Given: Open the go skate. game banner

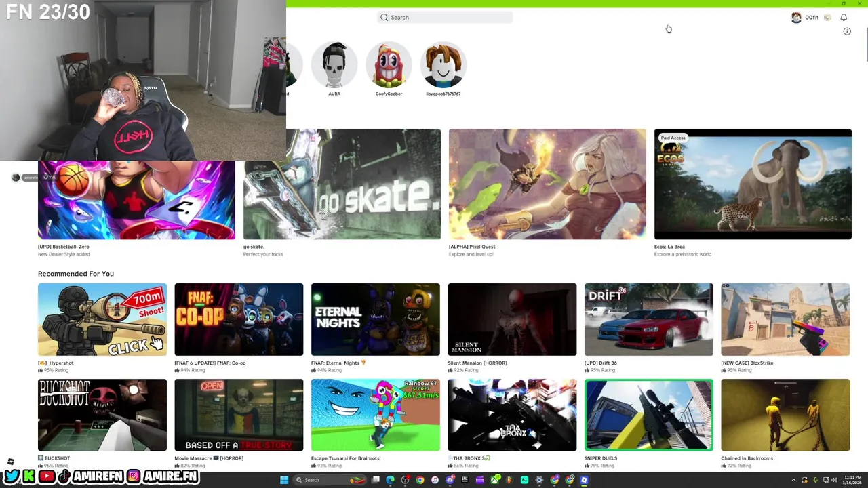Looking at the screenshot, I should tap(342, 184).
